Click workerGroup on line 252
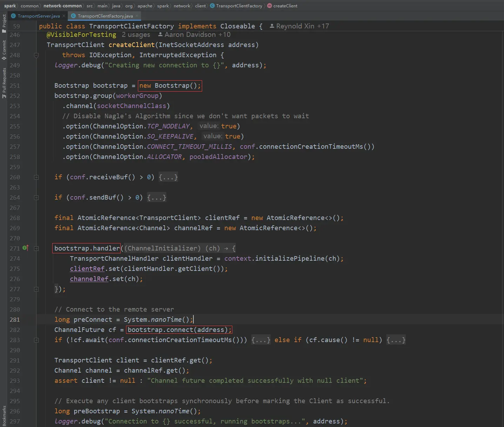This screenshot has width=504, height=427. [137, 96]
